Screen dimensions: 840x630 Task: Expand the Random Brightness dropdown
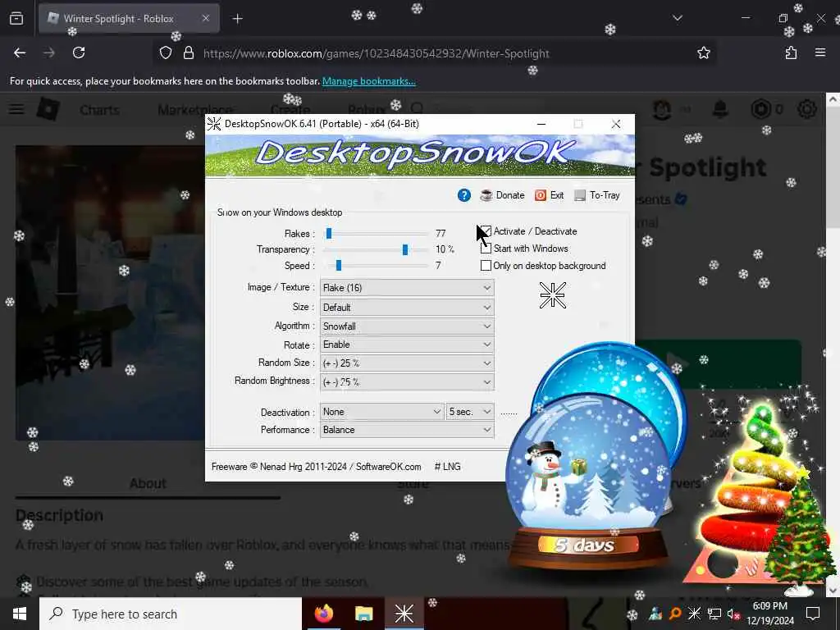(407, 382)
